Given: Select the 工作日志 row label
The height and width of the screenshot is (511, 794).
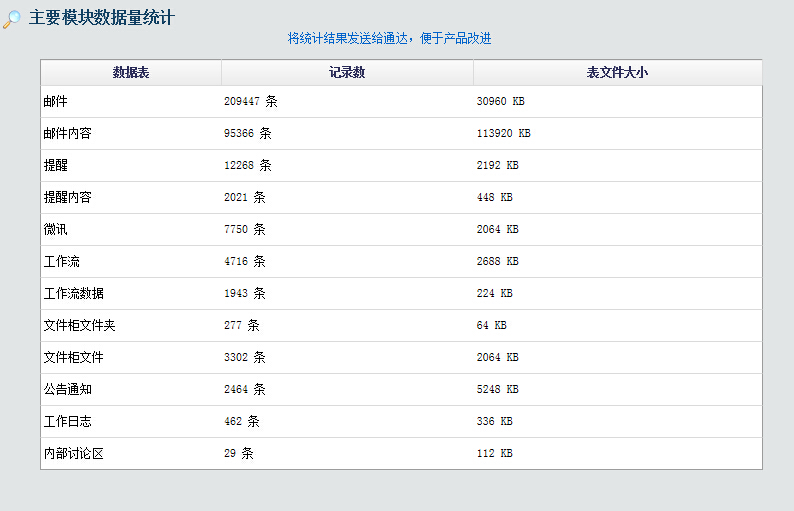Looking at the screenshot, I should pos(68,422).
